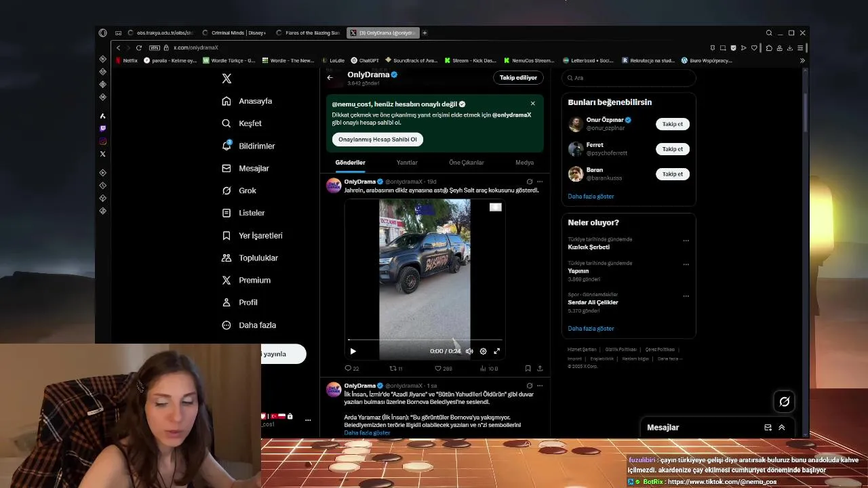The height and width of the screenshot is (488, 868).
Task: Seek on the video progress bar
Action: point(425,340)
